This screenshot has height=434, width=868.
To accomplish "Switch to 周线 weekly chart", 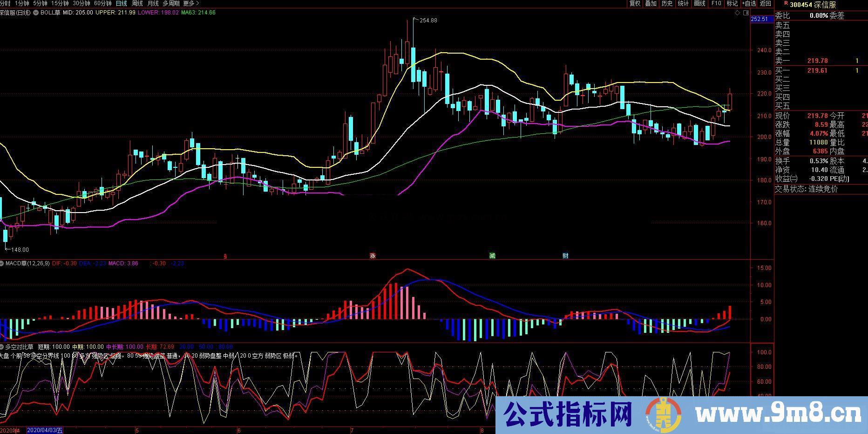I will click(x=137, y=3).
